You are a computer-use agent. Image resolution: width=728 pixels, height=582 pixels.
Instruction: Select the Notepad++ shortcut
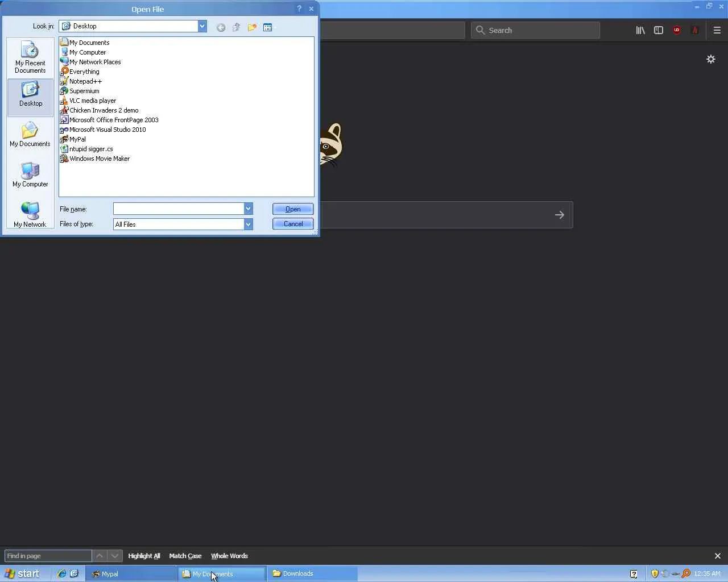point(81,81)
